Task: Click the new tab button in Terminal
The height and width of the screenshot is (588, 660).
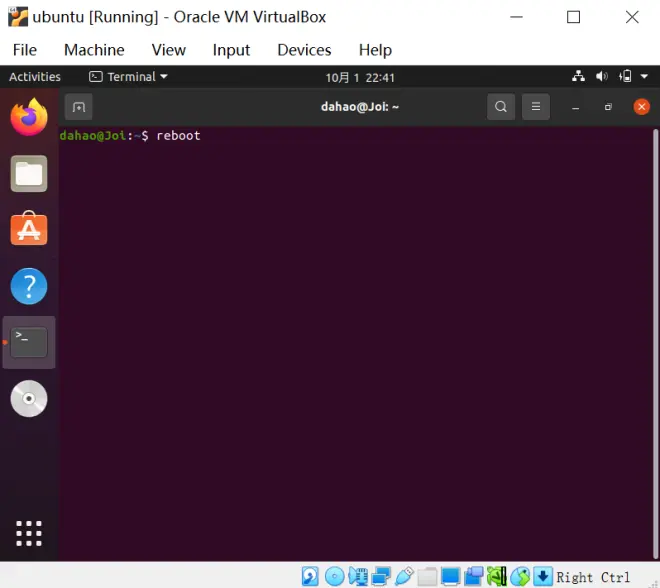Action: (79, 107)
